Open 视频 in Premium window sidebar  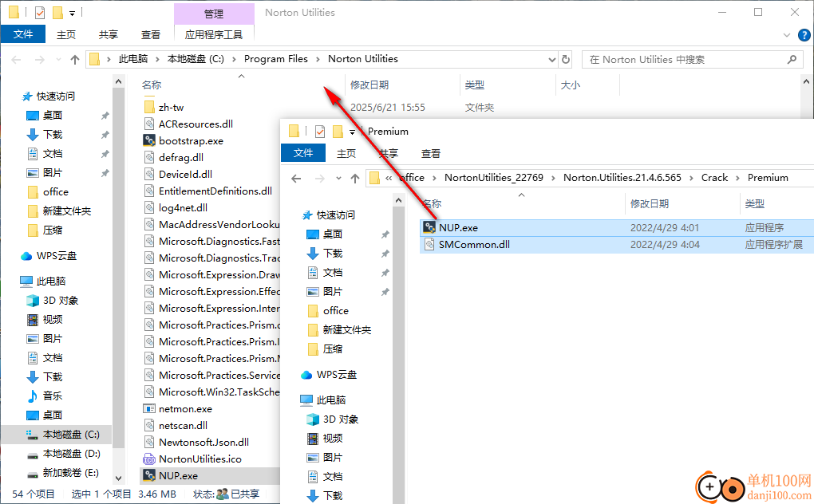pyautogui.click(x=332, y=438)
